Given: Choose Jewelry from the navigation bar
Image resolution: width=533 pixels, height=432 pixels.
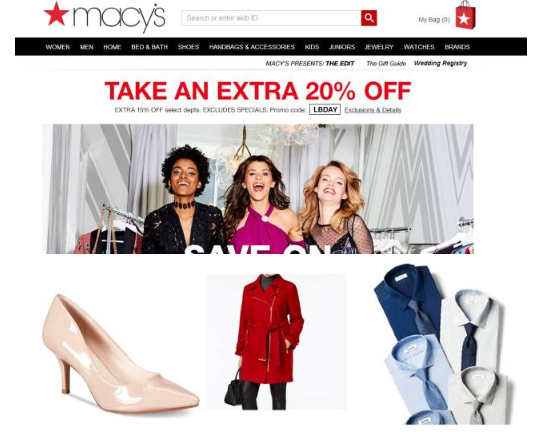Looking at the screenshot, I should 379,47.
